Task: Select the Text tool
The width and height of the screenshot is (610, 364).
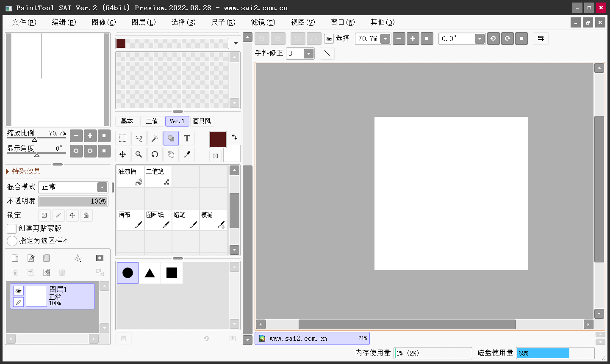Action: [187, 138]
